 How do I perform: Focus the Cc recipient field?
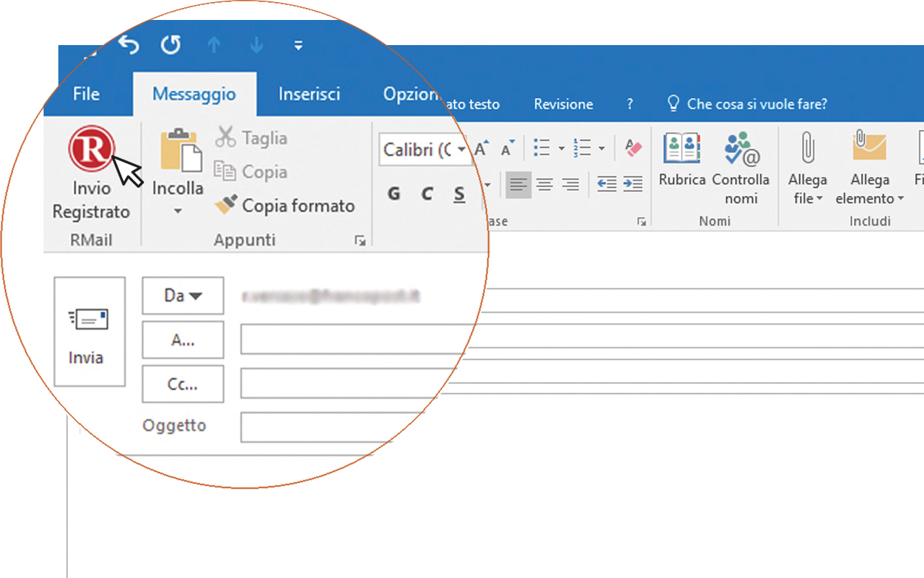pyautogui.click(x=582, y=383)
